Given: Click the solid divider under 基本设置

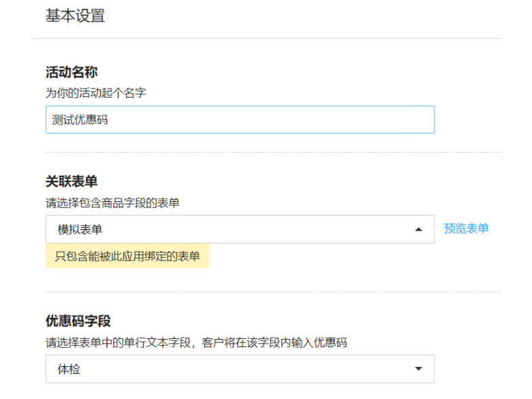Looking at the screenshot, I should (x=266, y=38).
